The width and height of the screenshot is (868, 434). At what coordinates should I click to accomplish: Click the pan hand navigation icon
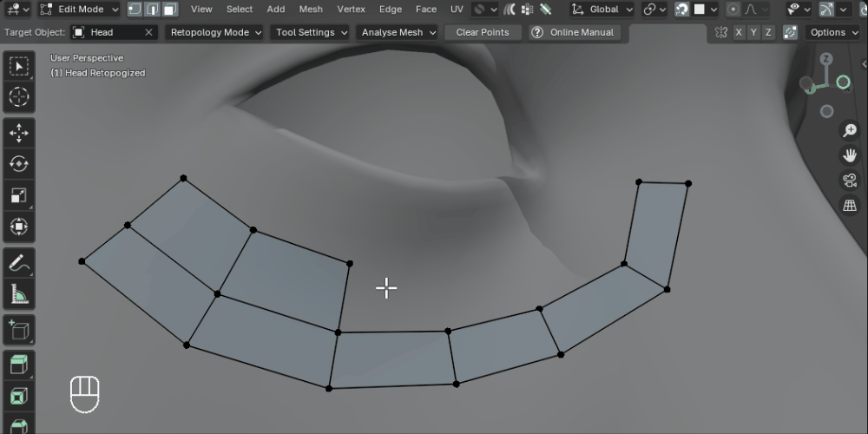click(850, 155)
